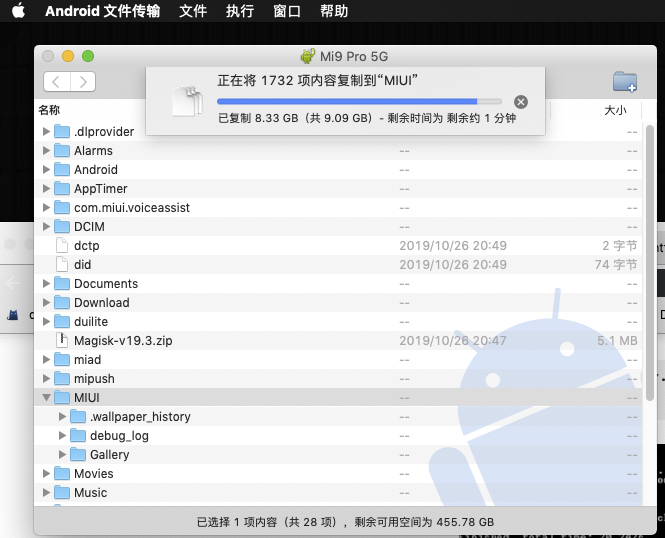
Task: Click the Alarms folder icon
Action: [62, 151]
